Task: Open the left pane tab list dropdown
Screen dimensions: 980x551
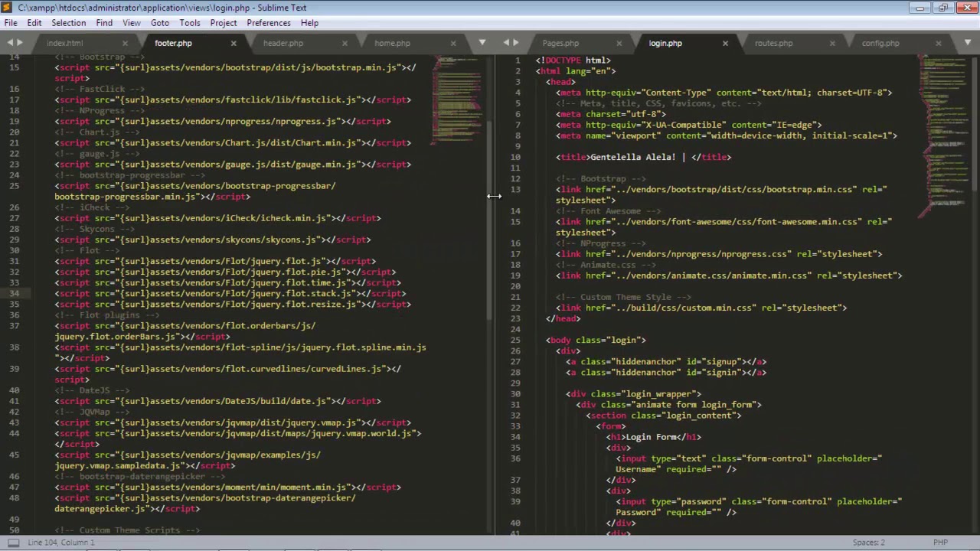Action: 482,43
